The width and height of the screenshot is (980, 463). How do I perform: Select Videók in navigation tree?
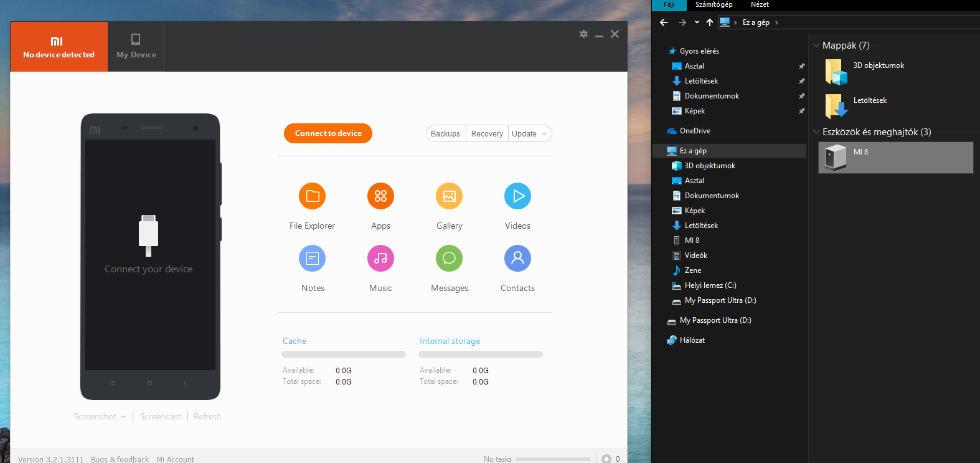[695, 255]
